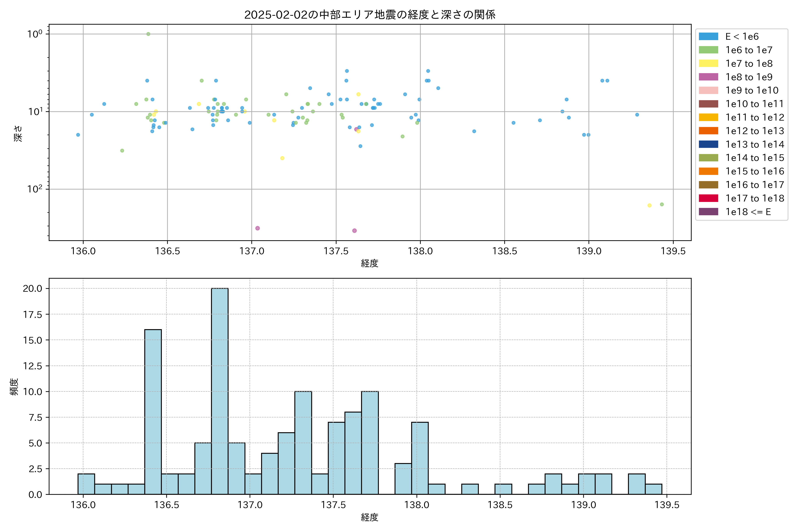The width and height of the screenshot is (798, 532).
Task: Click the 10² tick label on depth axis
Action: click(x=35, y=189)
